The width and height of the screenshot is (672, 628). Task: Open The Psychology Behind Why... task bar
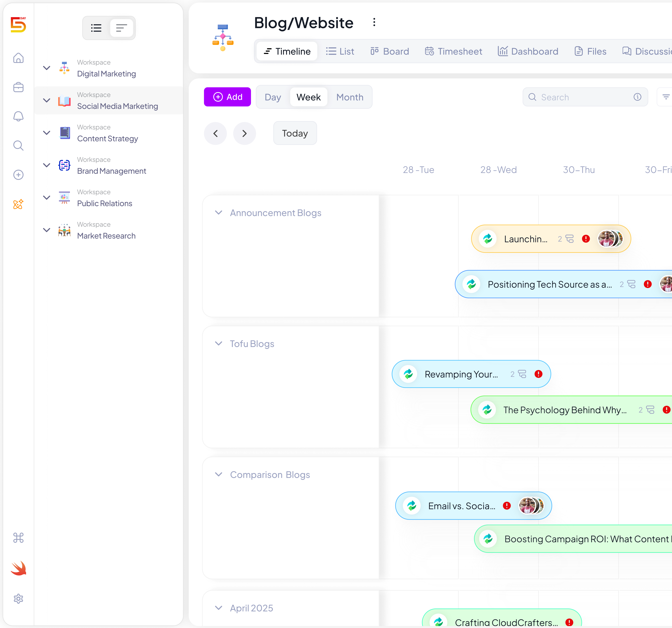tap(571, 410)
